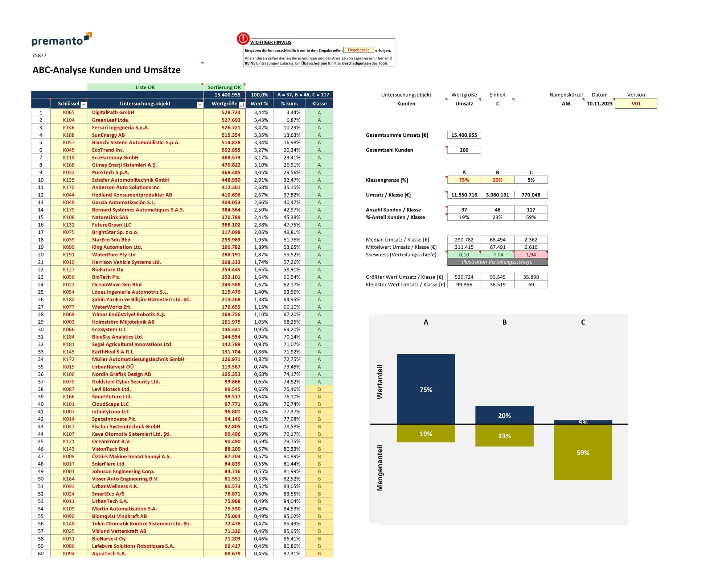Click the Illustration Verteilungsschiefe button
Viewport: 706px width, 588px height.
point(497,262)
